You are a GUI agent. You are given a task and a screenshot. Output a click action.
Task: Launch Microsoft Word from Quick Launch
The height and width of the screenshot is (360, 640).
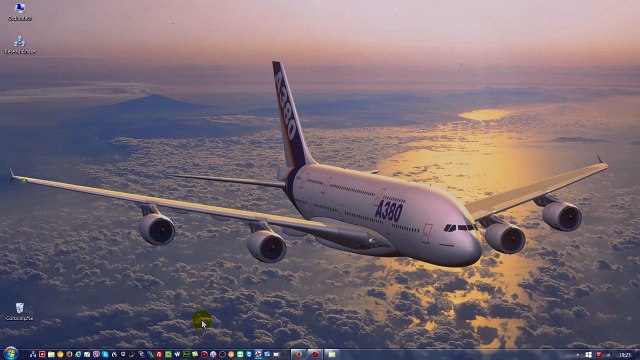tap(177, 355)
